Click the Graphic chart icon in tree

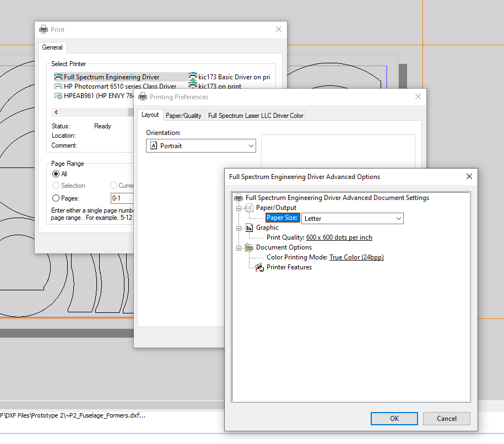[x=249, y=228]
